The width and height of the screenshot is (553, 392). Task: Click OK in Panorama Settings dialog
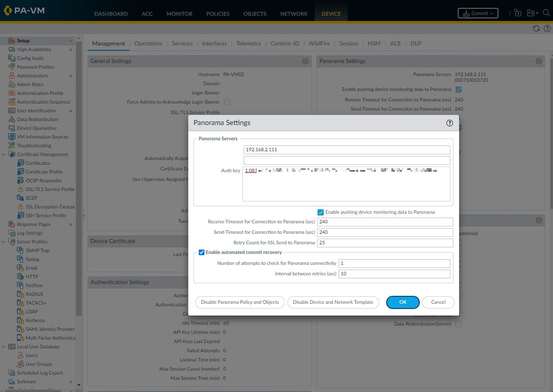click(403, 302)
